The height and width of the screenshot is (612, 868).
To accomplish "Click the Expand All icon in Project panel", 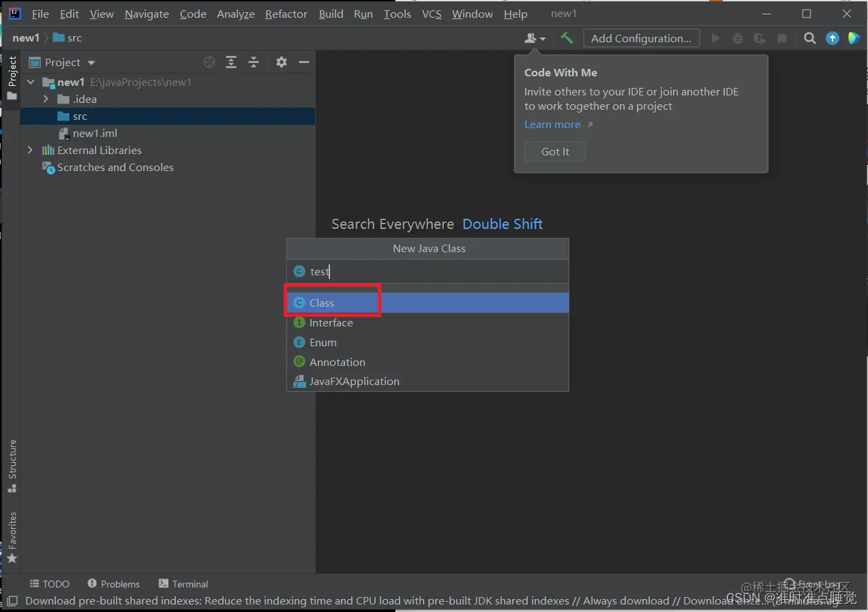I will click(231, 62).
